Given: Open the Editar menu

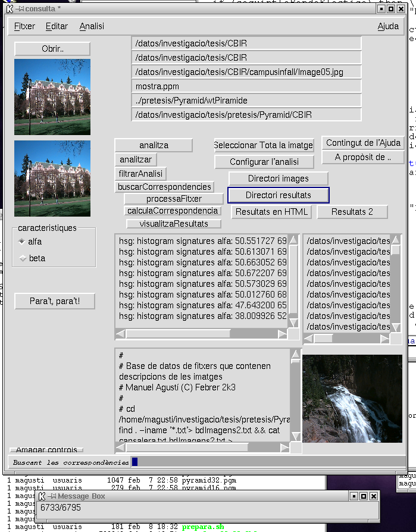Looking at the screenshot, I should coord(57,26).
